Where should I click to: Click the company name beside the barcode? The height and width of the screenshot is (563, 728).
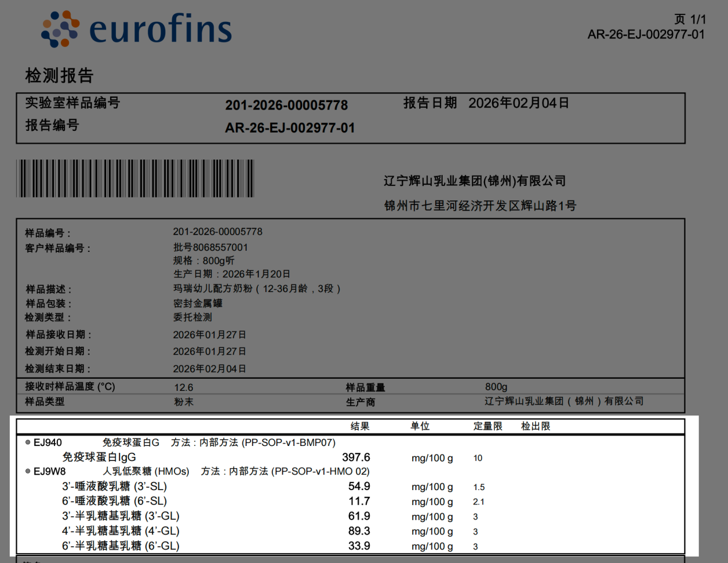(475, 181)
